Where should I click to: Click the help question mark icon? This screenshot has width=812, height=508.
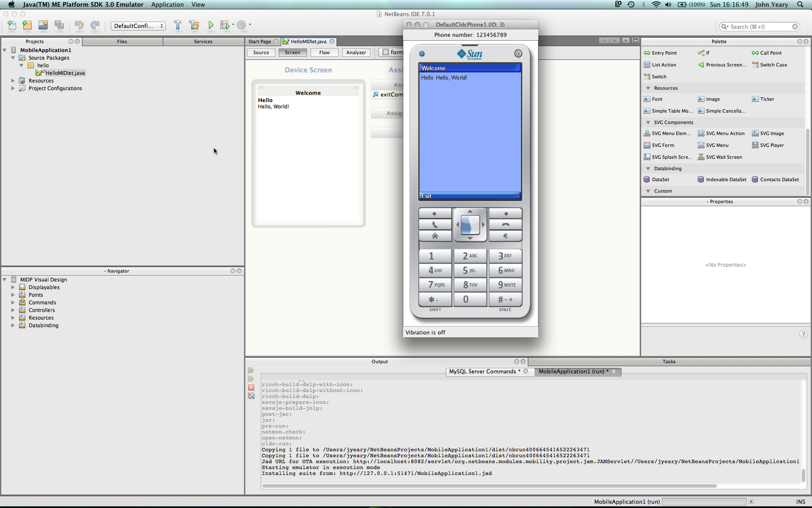[x=803, y=334]
